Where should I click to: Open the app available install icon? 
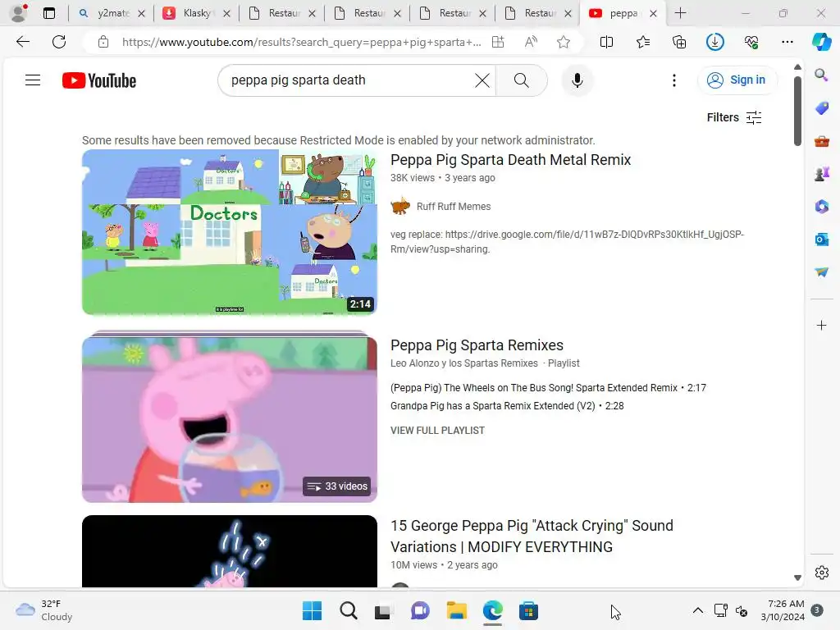(498, 42)
